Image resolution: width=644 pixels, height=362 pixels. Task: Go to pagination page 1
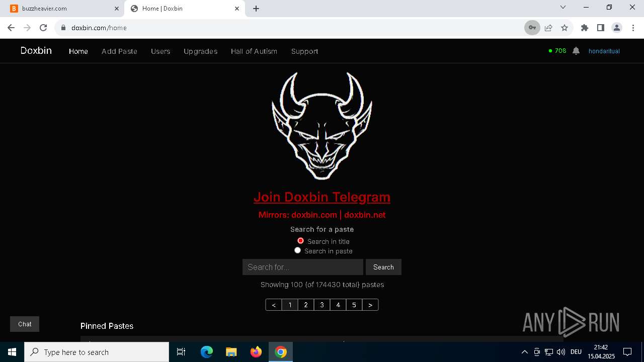(x=290, y=305)
